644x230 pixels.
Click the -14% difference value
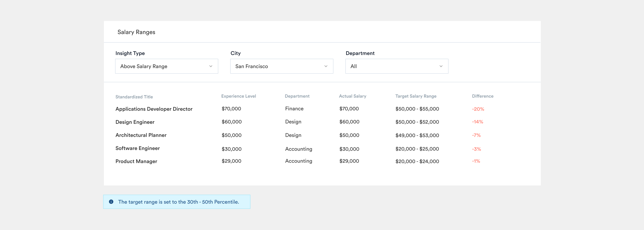click(x=477, y=122)
